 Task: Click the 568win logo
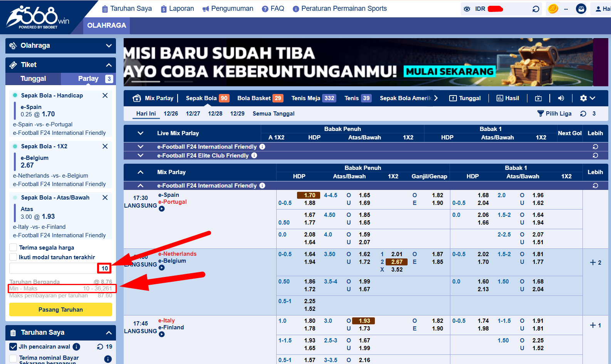[x=38, y=17]
